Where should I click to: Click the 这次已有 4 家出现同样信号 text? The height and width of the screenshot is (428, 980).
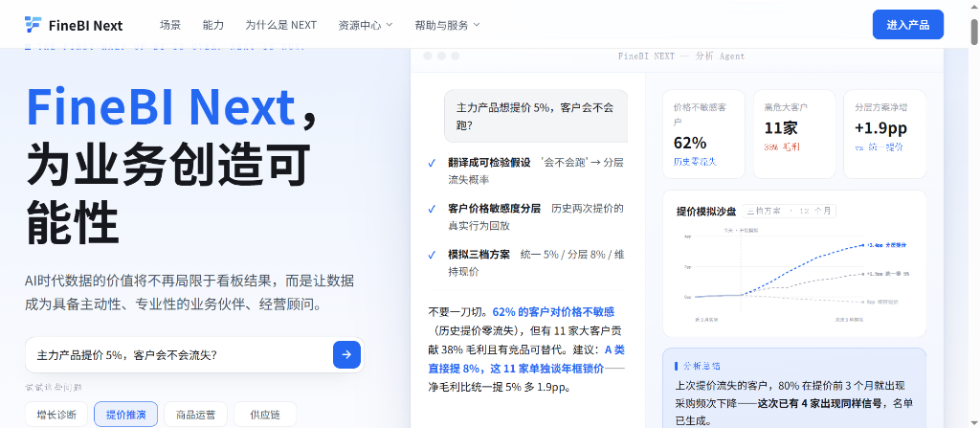822,404
